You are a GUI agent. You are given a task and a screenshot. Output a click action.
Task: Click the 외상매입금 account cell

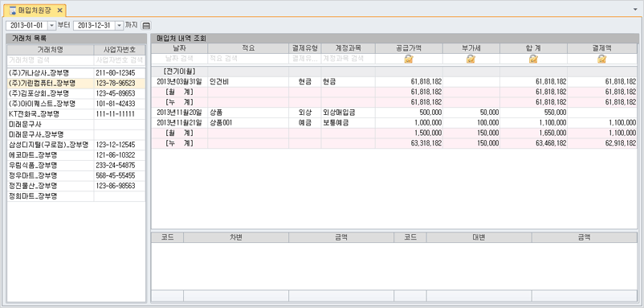coord(348,113)
